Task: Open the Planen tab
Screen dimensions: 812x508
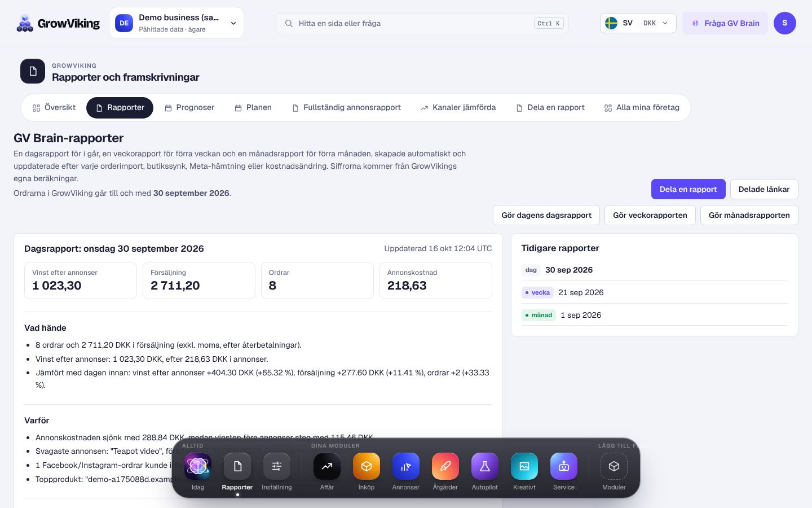Action: [253, 108]
